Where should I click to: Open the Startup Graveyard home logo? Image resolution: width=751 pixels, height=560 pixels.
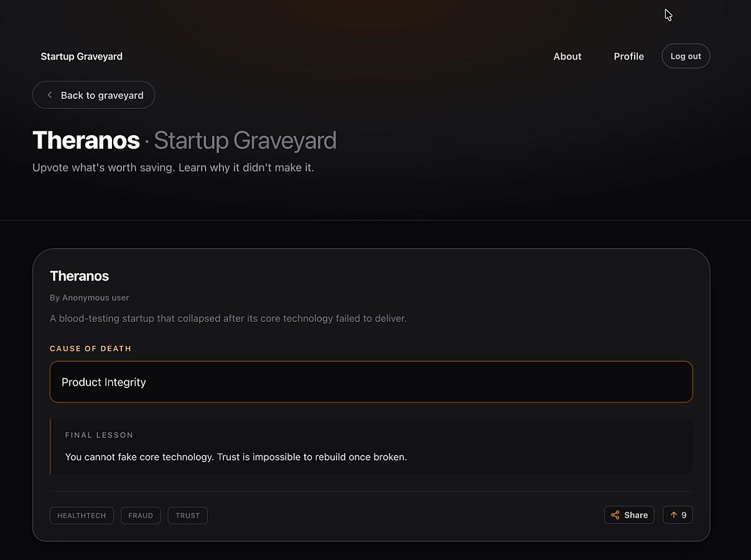pyautogui.click(x=82, y=56)
